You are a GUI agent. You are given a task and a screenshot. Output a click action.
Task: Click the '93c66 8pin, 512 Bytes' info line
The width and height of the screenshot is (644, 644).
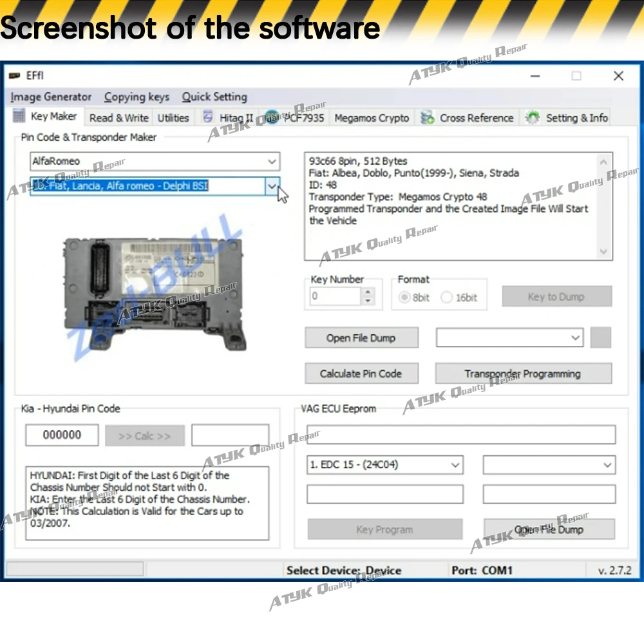point(358,161)
